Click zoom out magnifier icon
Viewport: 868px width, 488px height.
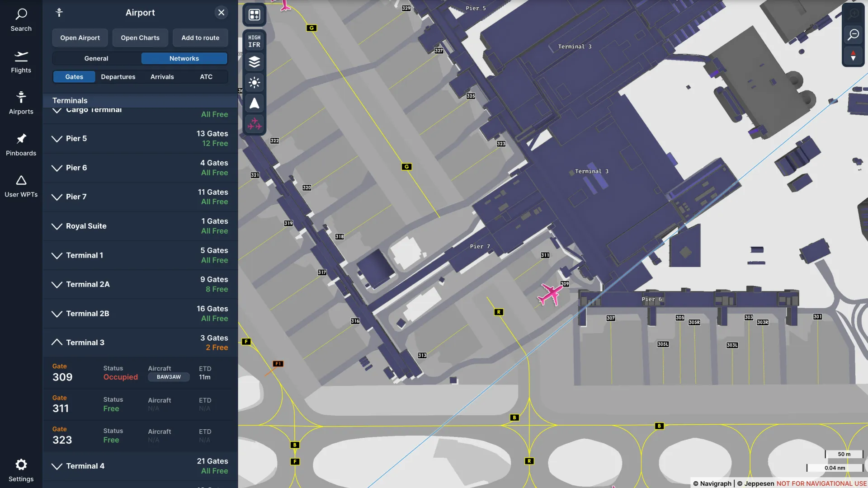[x=853, y=34]
